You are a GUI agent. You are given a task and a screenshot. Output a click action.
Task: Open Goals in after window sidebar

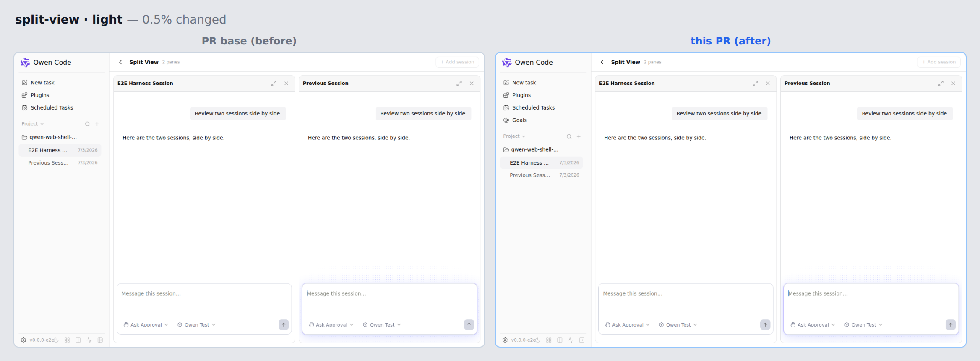pos(543,120)
